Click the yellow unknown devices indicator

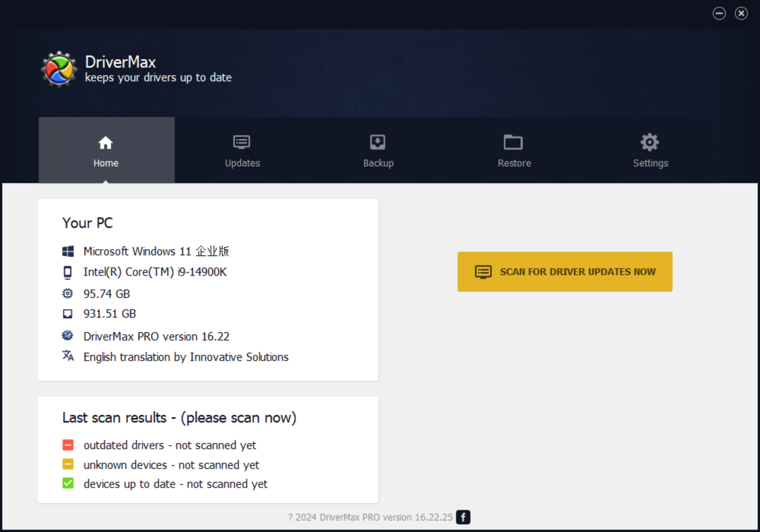pos(68,464)
